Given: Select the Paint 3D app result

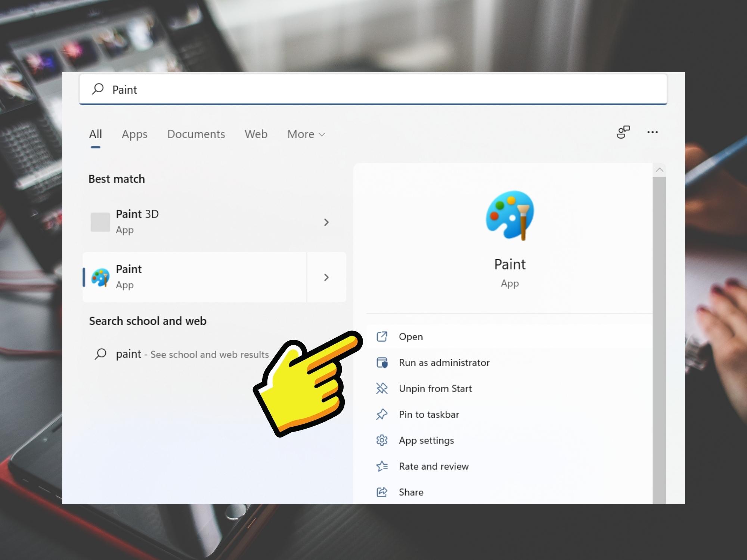Looking at the screenshot, I should coord(214,222).
